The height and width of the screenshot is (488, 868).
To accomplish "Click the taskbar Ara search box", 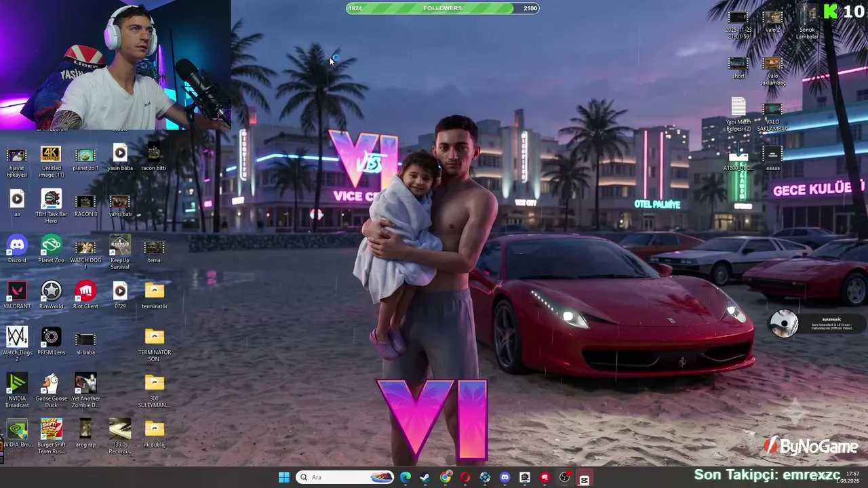I will [x=346, y=477].
